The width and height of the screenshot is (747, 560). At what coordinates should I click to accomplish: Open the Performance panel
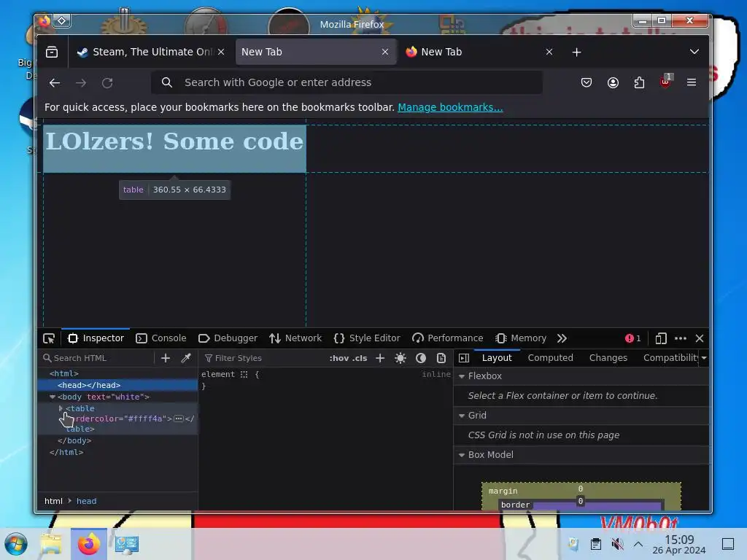click(x=448, y=338)
